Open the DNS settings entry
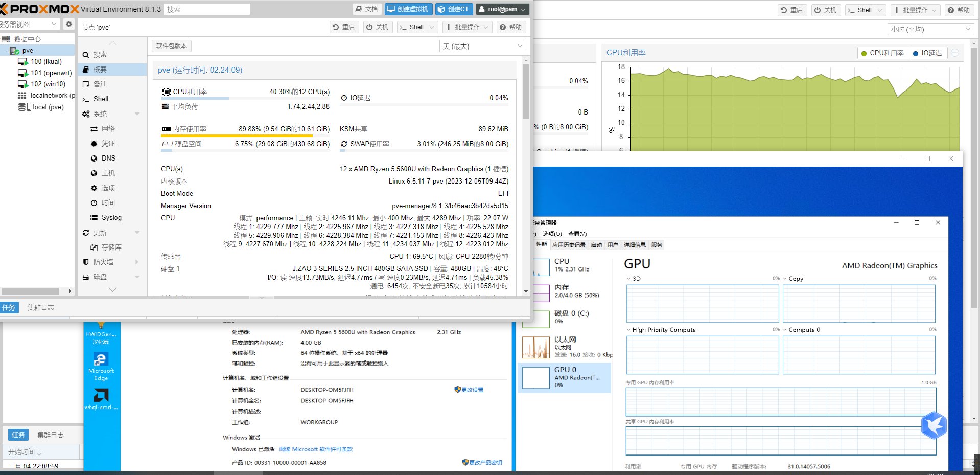The image size is (980, 475). click(112, 159)
